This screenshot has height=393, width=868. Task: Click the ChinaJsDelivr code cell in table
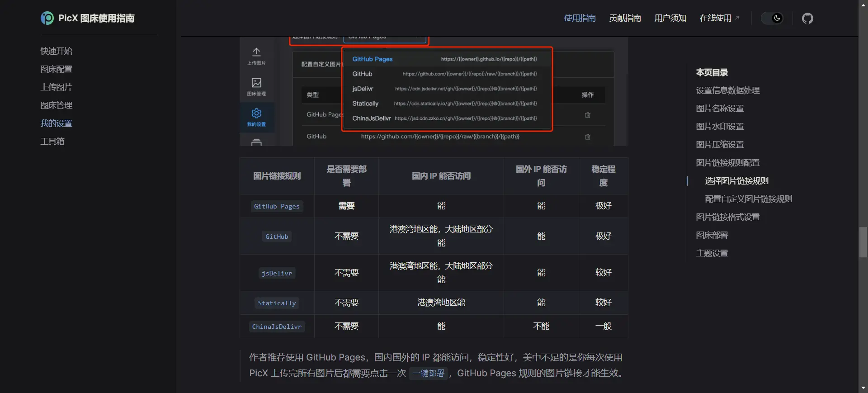277,327
